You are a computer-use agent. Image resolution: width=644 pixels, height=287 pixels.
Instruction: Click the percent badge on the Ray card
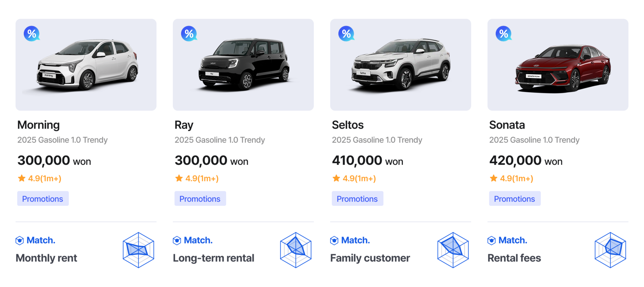[189, 34]
